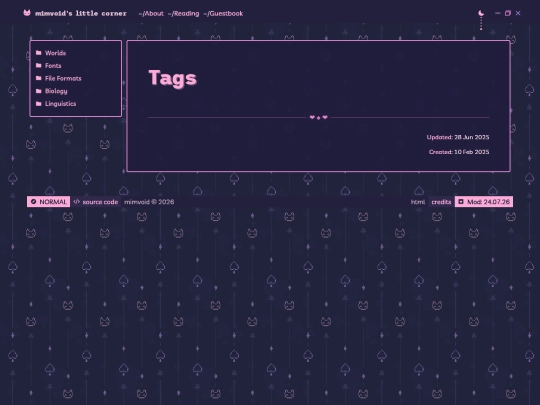The image size is (540, 405).
Task: Click folder icon beside File Formats
Action: click(39, 78)
